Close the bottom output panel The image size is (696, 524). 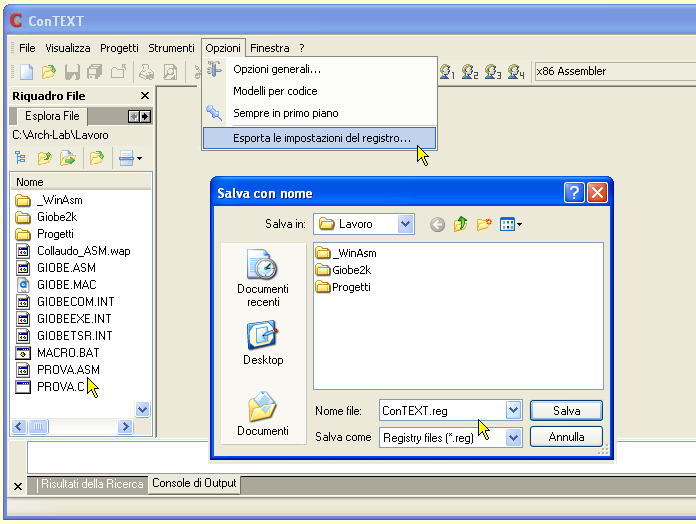tap(18, 486)
